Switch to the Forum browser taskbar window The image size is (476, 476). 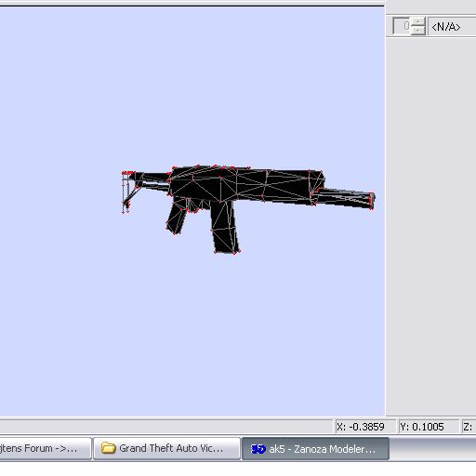pyautogui.click(x=45, y=448)
